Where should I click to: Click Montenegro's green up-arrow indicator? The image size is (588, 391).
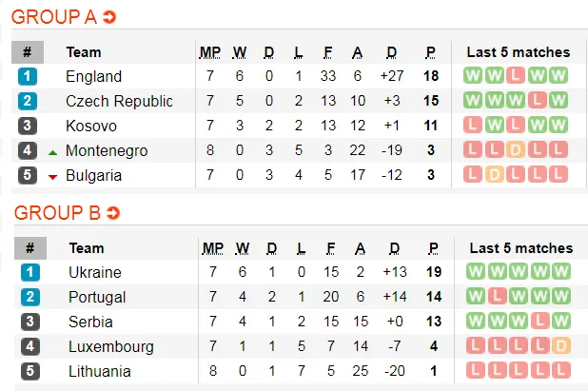click(x=53, y=151)
